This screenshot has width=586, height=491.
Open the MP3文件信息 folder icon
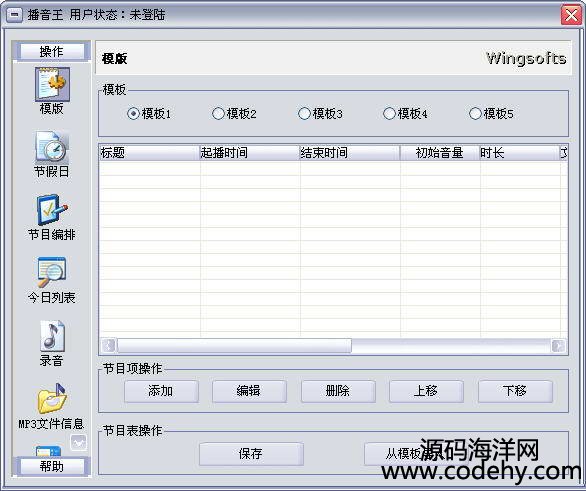52,398
